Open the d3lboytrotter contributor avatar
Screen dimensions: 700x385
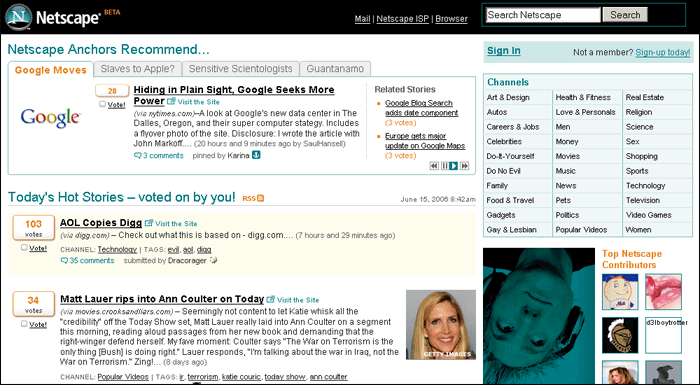[x=663, y=335]
